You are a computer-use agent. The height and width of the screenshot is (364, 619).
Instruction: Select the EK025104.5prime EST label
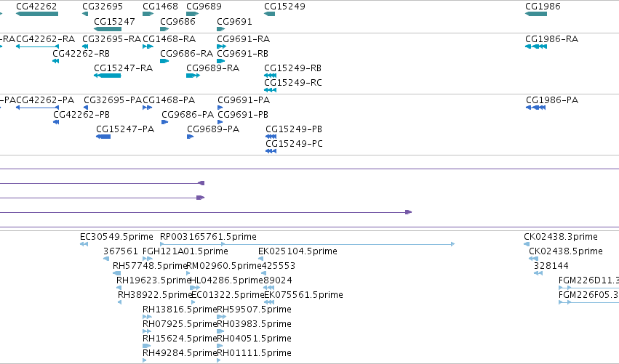click(x=297, y=251)
